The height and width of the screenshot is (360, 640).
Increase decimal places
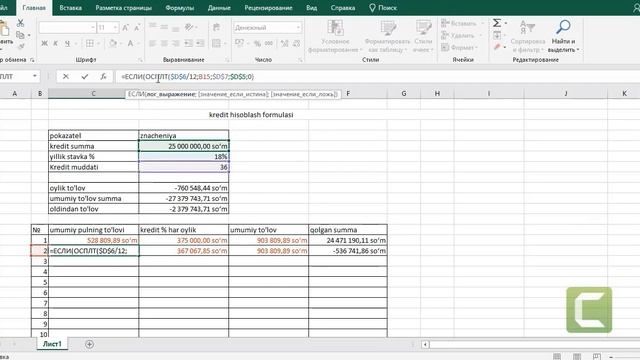pyautogui.click(x=284, y=43)
